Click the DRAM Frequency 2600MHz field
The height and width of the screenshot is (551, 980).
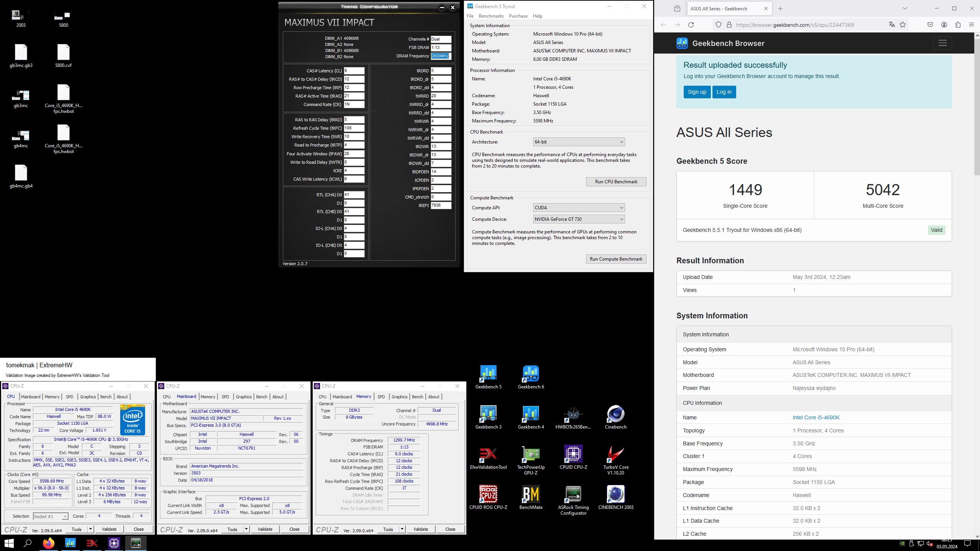[441, 56]
